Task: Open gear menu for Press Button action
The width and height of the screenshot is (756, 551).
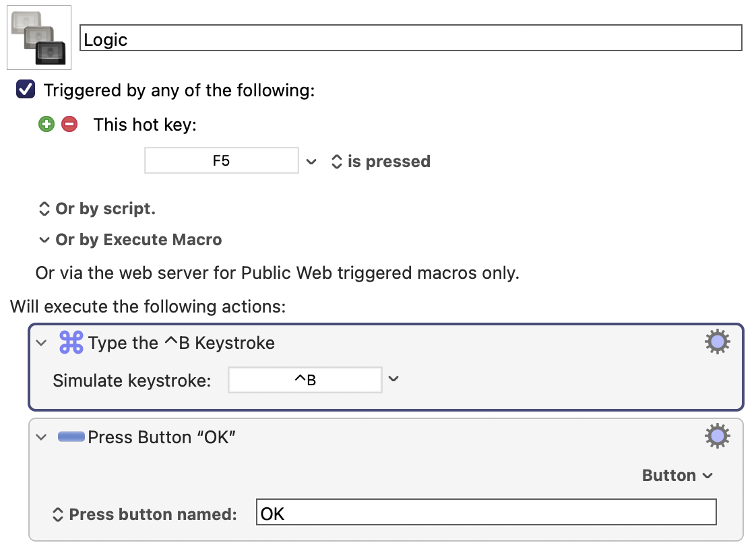Action: (x=718, y=436)
